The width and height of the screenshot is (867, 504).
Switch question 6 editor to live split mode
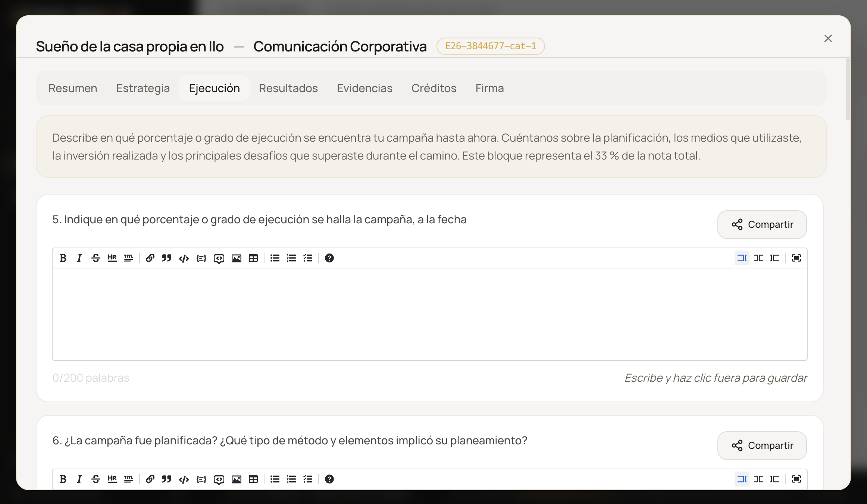758,479
